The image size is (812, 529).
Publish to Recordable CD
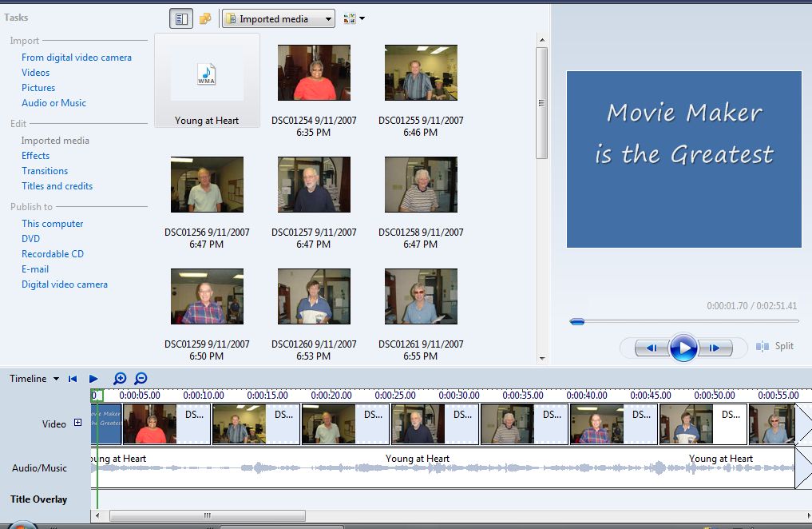53,254
